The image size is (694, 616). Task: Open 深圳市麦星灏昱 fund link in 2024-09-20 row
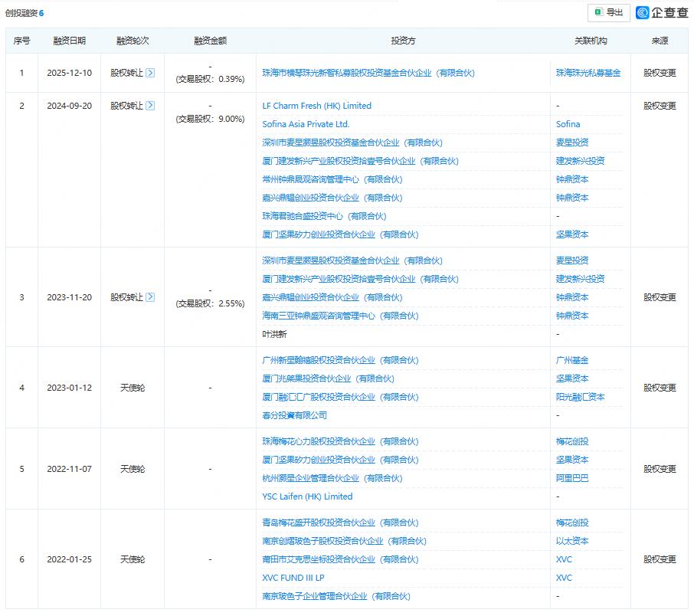352,143
